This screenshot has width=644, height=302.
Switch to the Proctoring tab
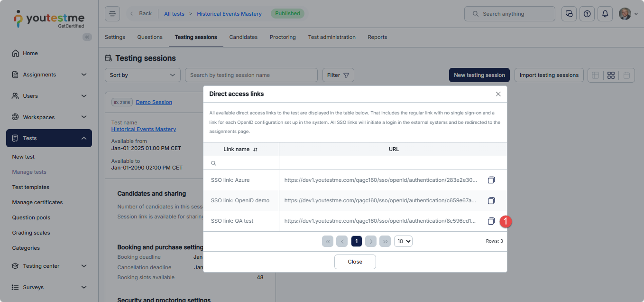[283, 37]
